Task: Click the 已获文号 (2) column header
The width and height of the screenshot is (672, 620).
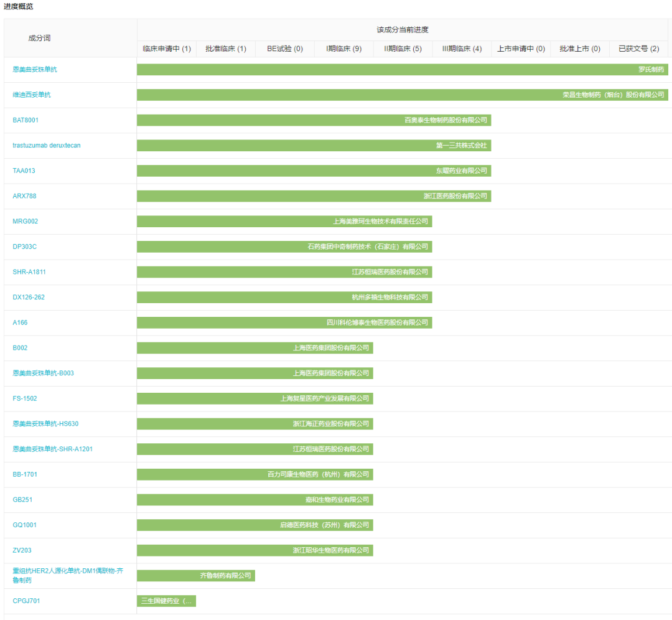Action: (639, 49)
